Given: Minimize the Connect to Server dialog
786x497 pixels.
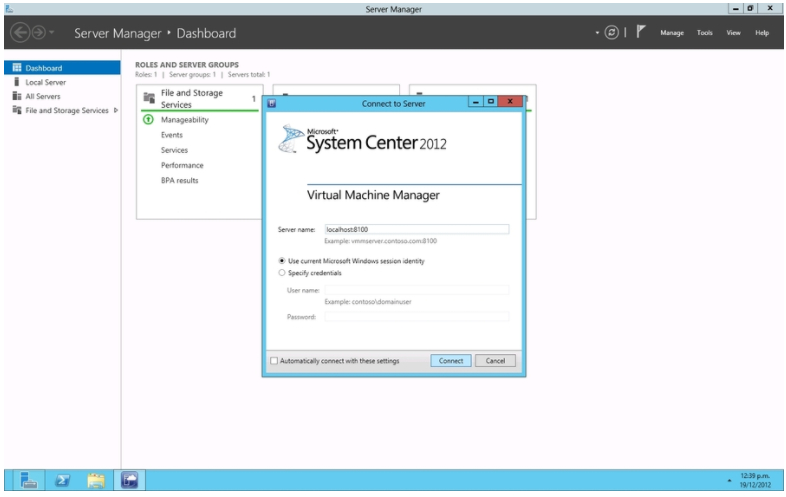Looking at the screenshot, I should pyautogui.click(x=475, y=101).
